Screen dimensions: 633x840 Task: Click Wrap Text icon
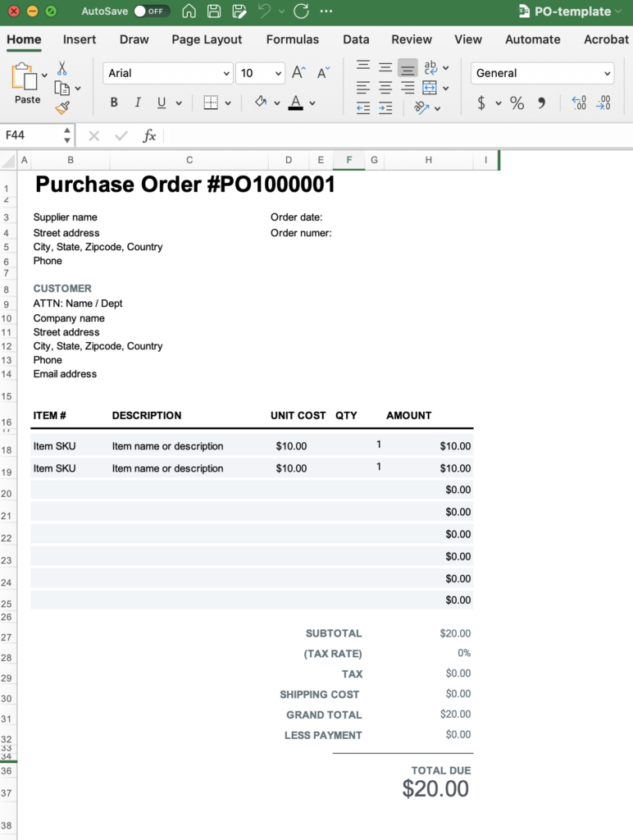[430, 67]
